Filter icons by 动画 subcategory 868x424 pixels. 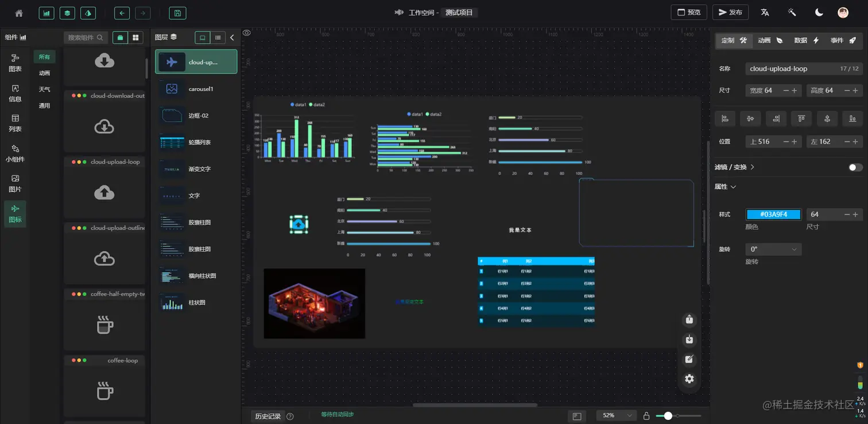pos(44,73)
